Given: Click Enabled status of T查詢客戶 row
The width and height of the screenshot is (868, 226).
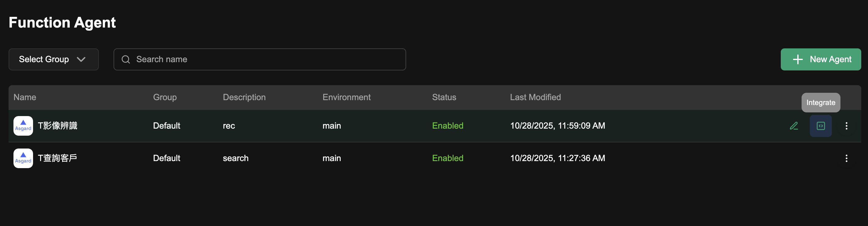Looking at the screenshot, I should pyautogui.click(x=447, y=158).
